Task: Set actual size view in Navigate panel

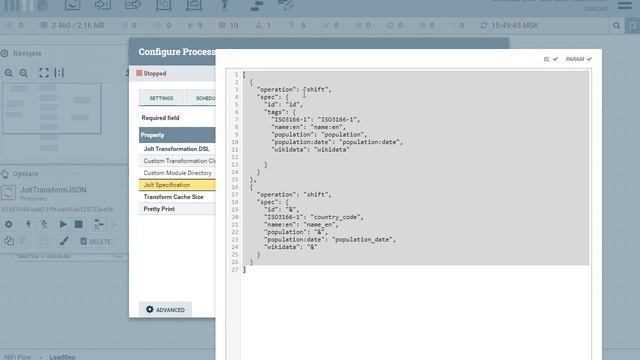Action: tap(59, 73)
